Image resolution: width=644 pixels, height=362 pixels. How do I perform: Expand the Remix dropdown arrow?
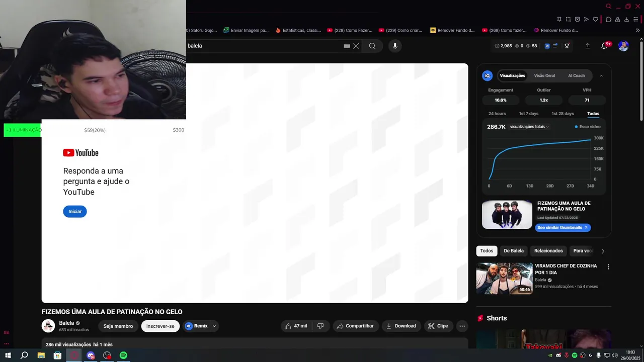214,326
